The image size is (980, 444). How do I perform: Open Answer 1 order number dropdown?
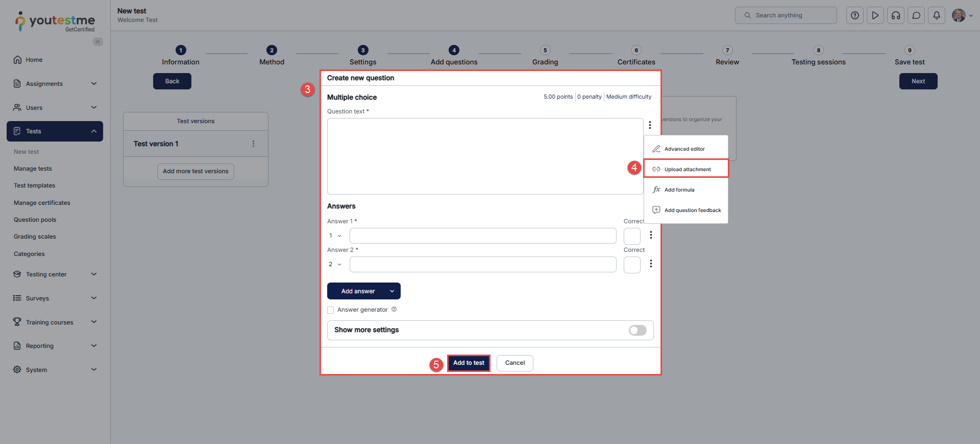(335, 236)
